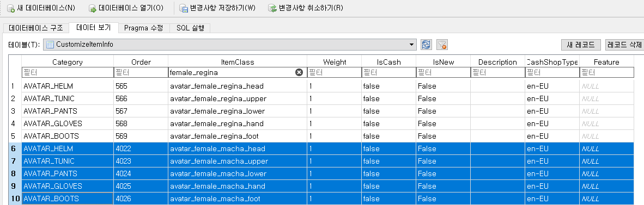Click cell avatar_female_regina_head

point(238,86)
